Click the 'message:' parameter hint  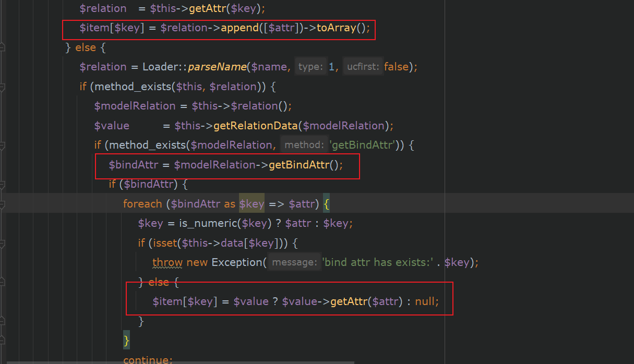[295, 262]
